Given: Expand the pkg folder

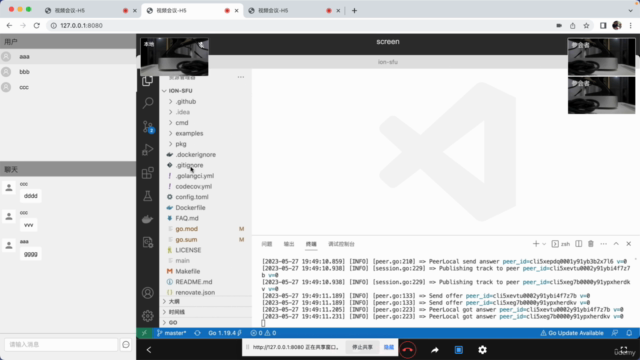Looking at the screenshot, I should [x=177, y=144].
